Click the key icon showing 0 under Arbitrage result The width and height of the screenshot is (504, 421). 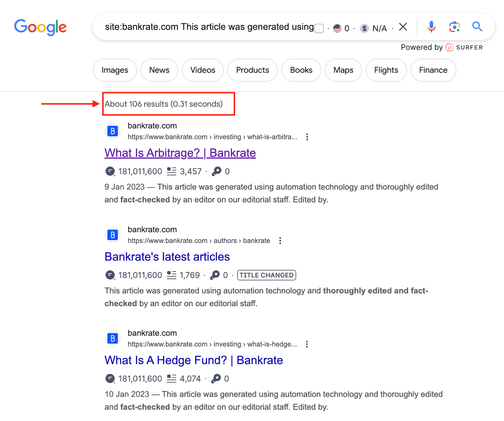tap(217, 171)
